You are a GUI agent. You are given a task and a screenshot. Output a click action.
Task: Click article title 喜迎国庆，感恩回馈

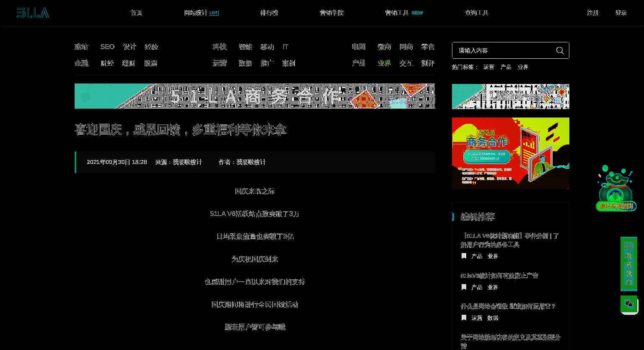[x=180, y=130]
